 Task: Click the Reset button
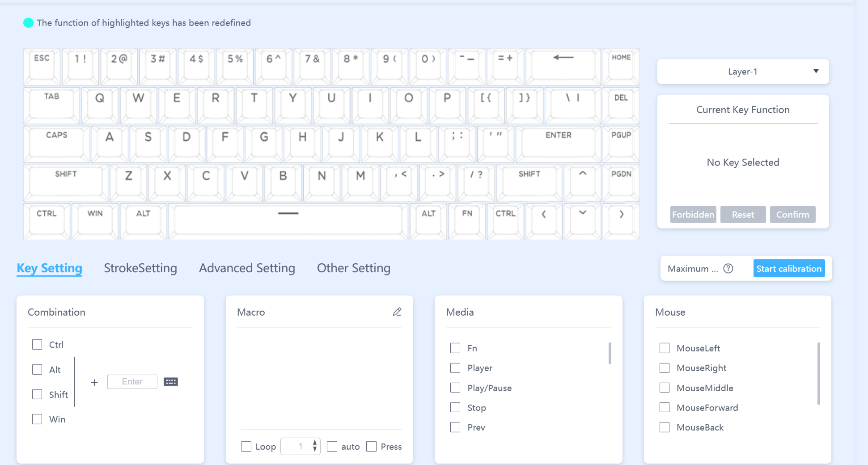pyautogui.click(x=743, y=215)
